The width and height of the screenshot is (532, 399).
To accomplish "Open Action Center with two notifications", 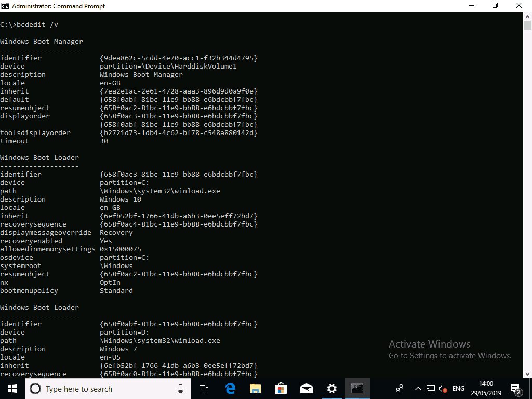I will point(515,388).
